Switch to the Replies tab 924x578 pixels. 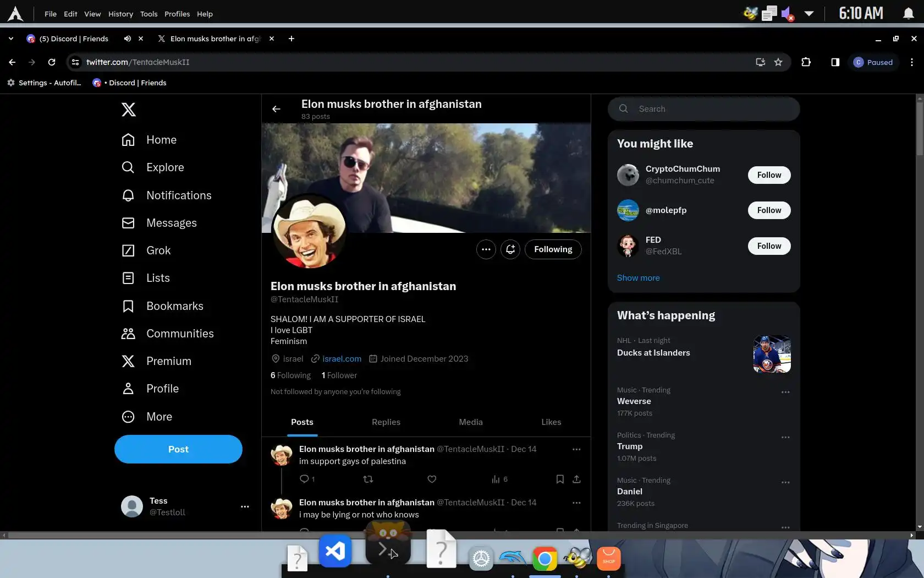coord(386,422)
